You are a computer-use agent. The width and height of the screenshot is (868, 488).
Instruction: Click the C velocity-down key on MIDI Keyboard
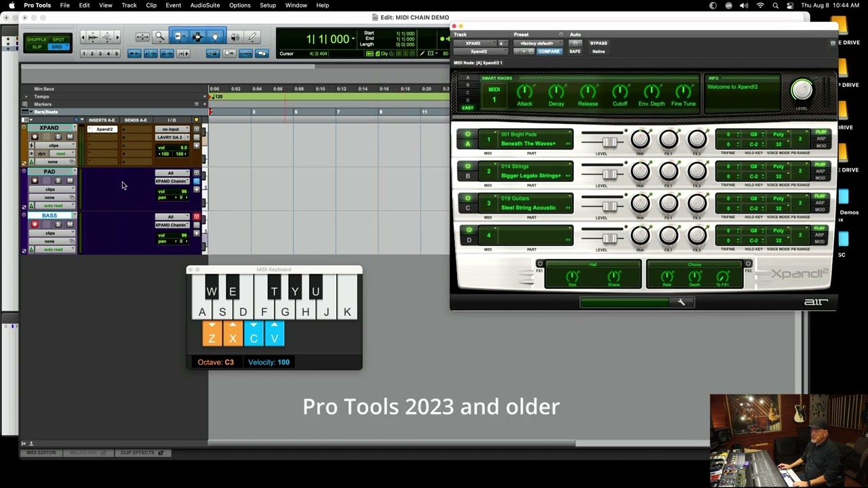pyautogui.click(x=254, y=334)
